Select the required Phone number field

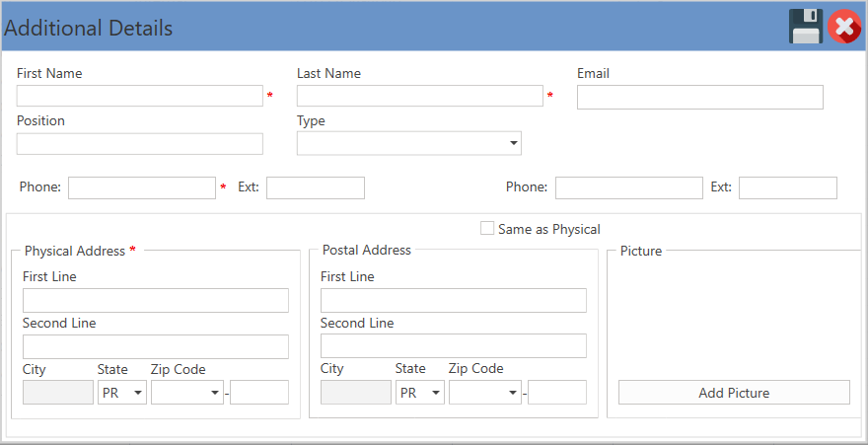142,187
